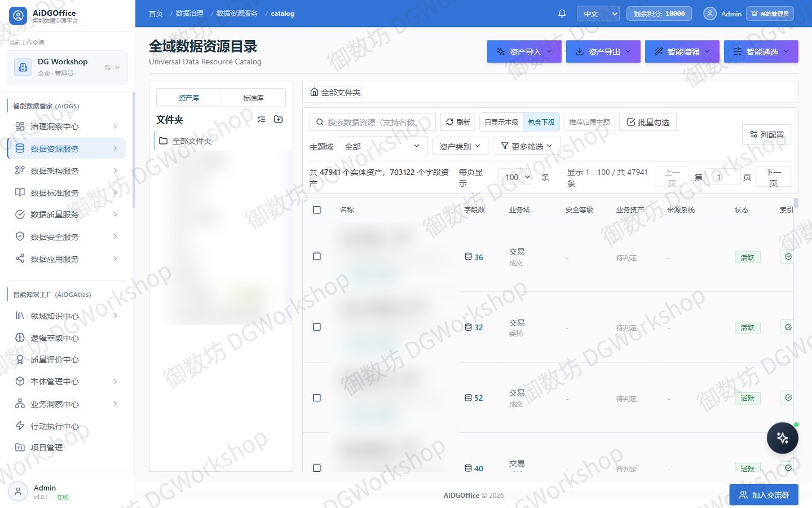Open the 中文 language dropdown

pyautogui.click(x=598, y=14)
